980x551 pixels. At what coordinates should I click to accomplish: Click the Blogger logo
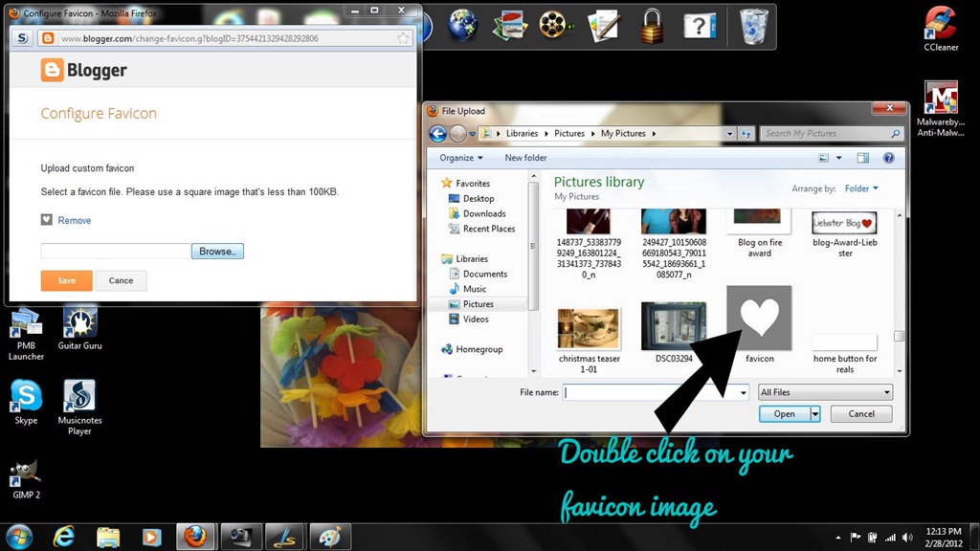[x=84, y=70]
